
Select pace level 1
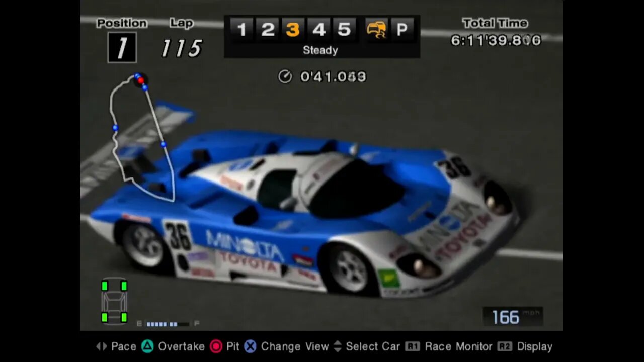242,29
